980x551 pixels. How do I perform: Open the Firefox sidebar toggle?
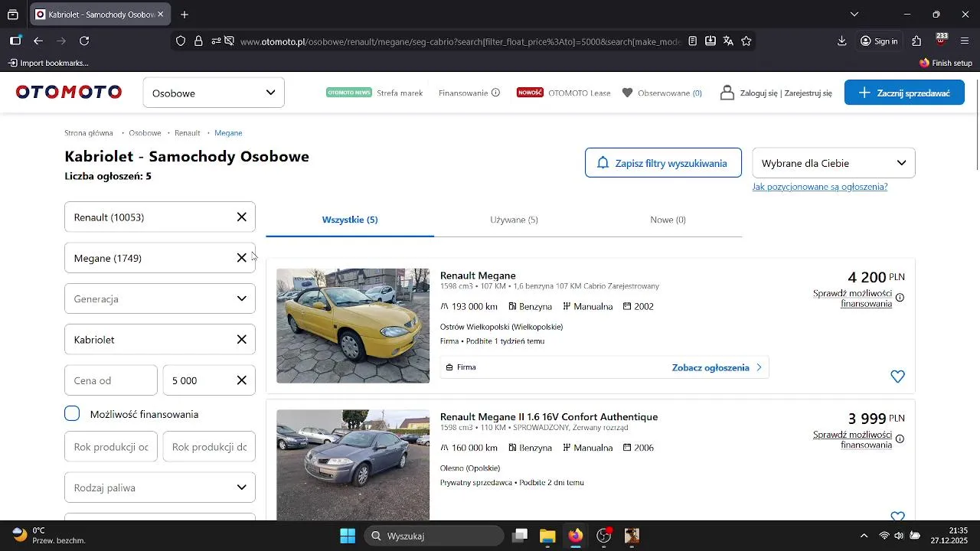click(x=15, y=41)
